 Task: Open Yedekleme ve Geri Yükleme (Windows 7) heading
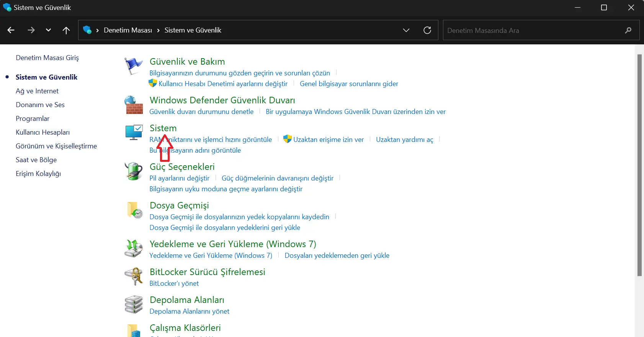233,244
